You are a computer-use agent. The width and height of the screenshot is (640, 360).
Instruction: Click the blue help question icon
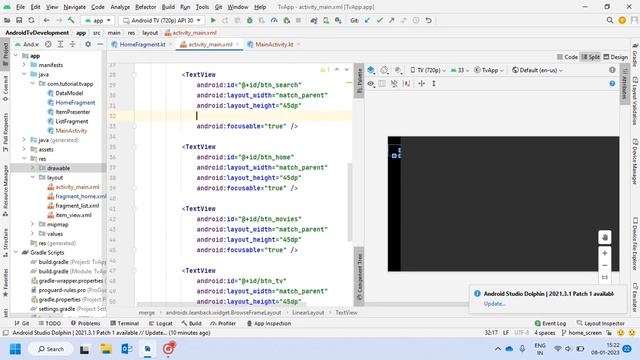point(612,83)
